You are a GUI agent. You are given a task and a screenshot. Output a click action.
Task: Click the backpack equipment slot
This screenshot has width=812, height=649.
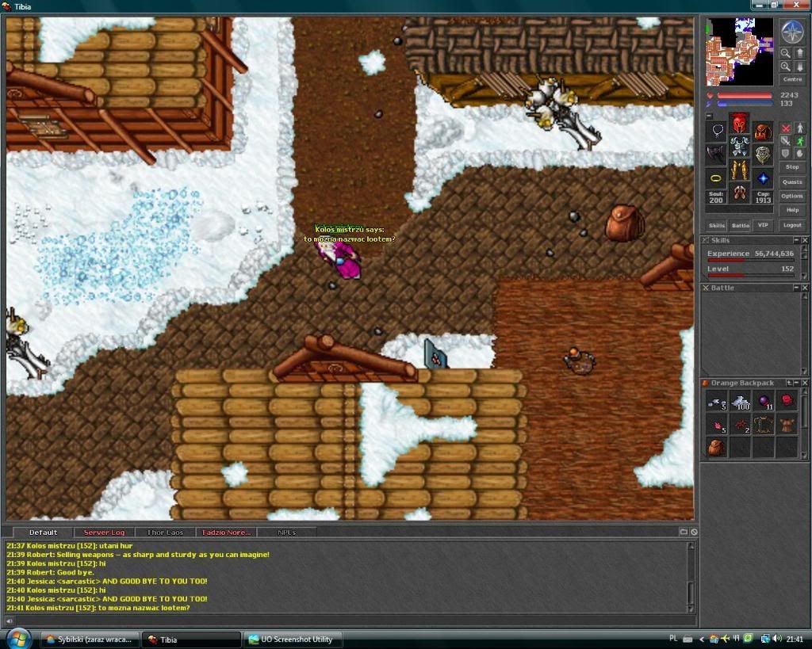click(x=762, y=131)
